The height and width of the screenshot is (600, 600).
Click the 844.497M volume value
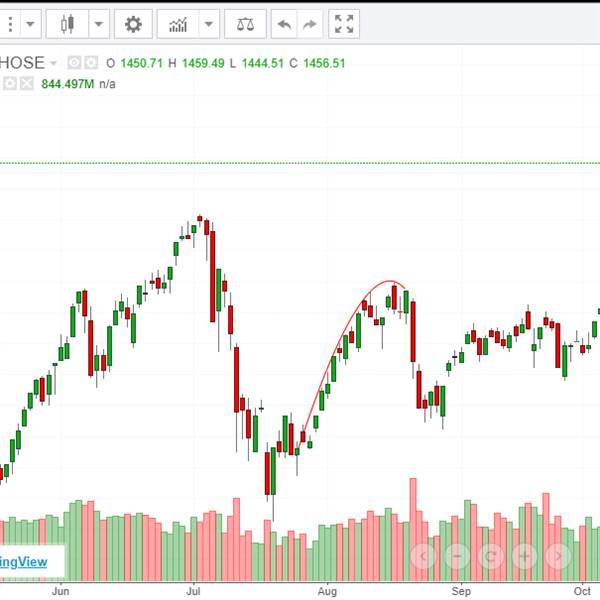pos(67,84)
